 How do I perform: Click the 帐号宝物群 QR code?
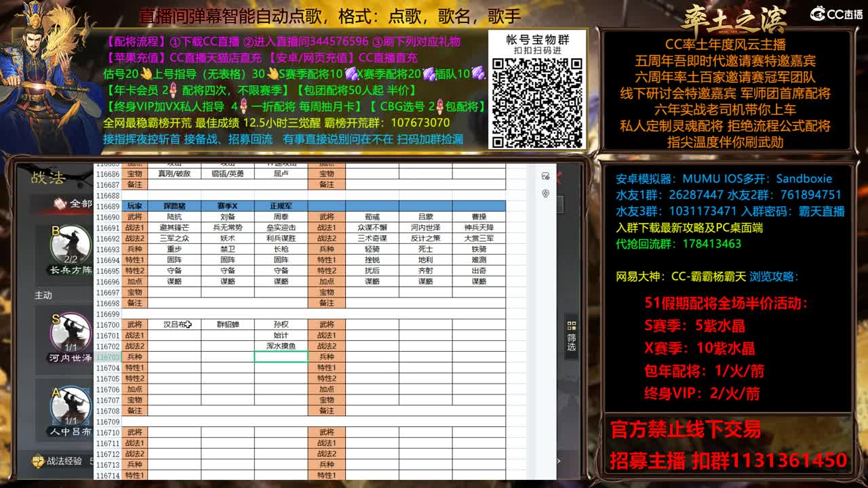[x=537, y=103]
